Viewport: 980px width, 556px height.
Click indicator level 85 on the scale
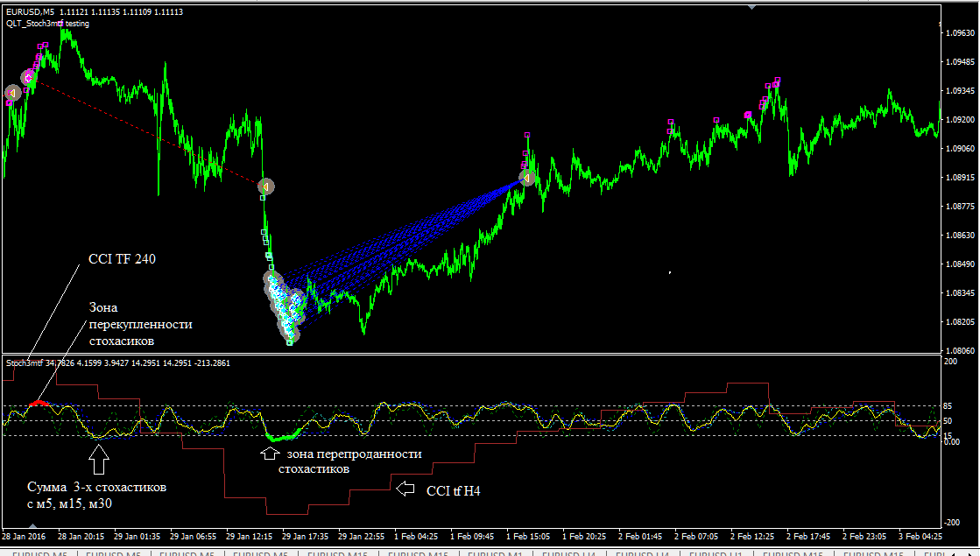pyautogui.click(x=948, y=406)
